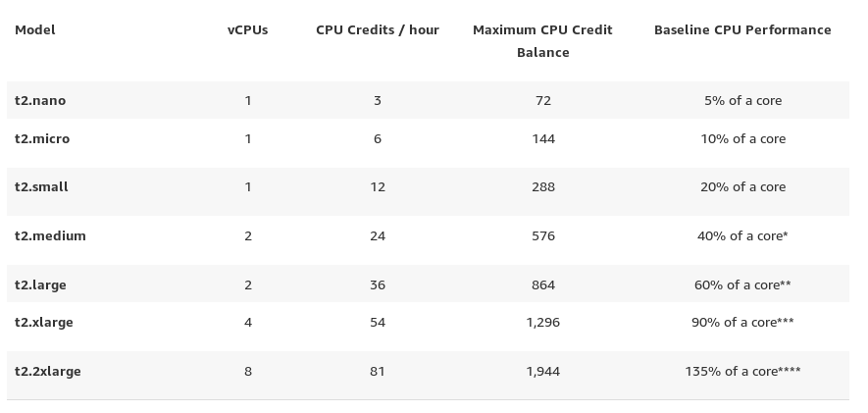Click the Baseline CPU Performance header
The height and width of the screenshot is (413, 868).
point(742,29)
